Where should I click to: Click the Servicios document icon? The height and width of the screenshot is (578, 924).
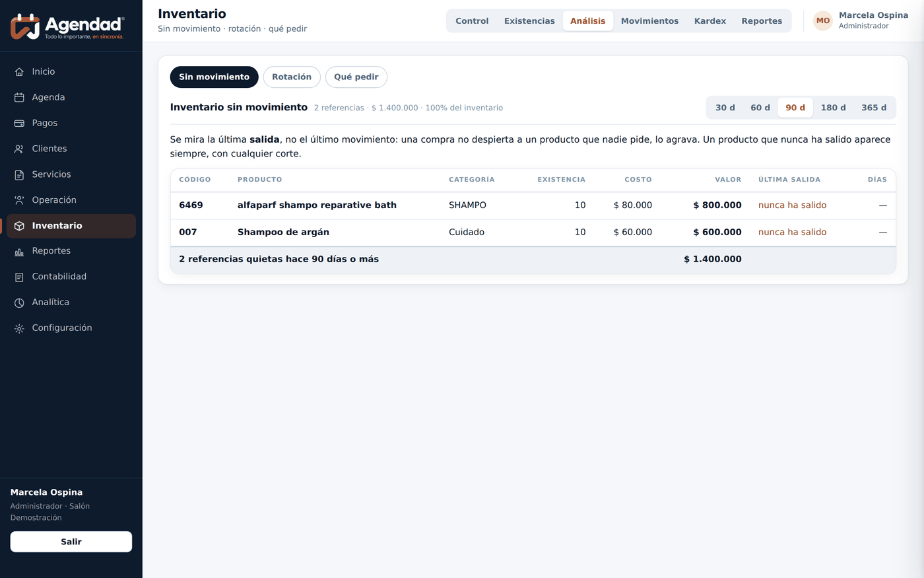click(19, 175)
